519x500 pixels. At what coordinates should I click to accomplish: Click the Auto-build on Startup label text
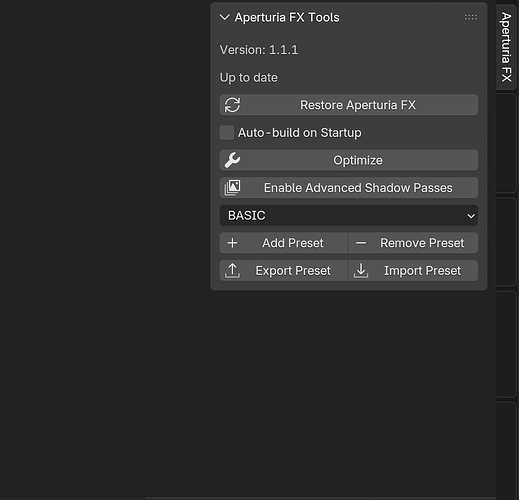coord(299,133)
